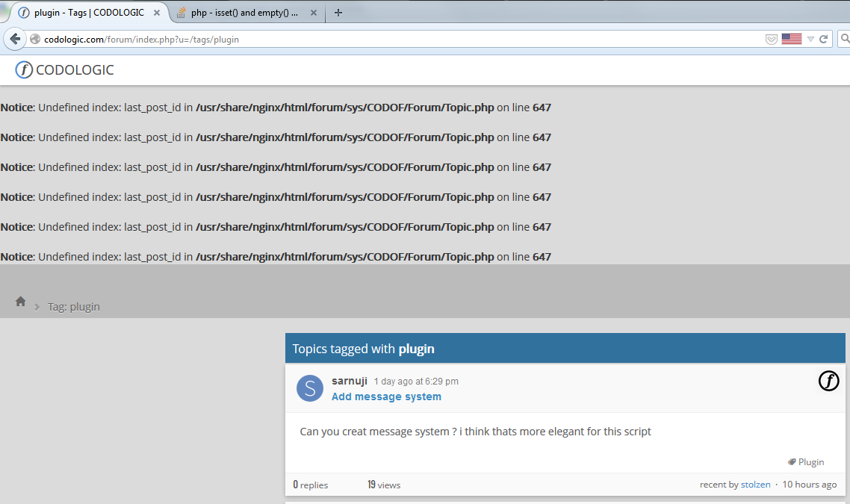Open a new browser tab with plus
The height and width of the screenshot is (504, 850).
(338, 13)
